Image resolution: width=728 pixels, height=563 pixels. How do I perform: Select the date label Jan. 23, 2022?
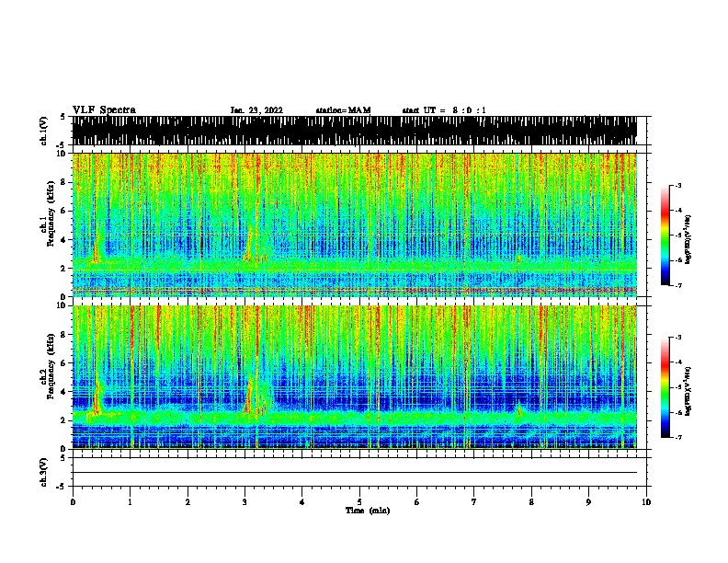point(256,110)
